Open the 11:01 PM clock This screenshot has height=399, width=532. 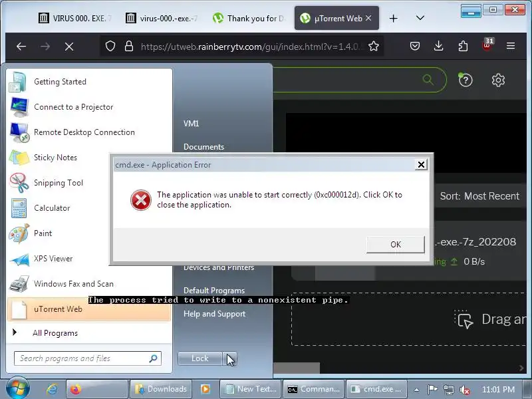pyautogui.click(x=498, y=390)
